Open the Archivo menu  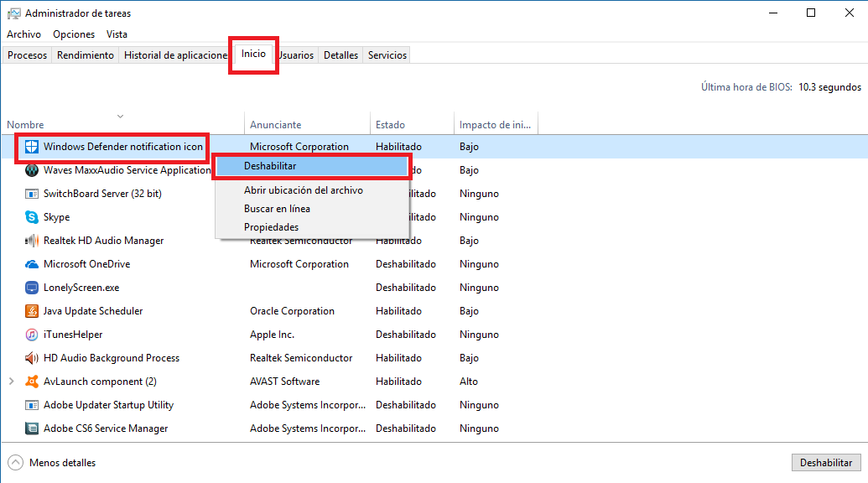(23, 34)
